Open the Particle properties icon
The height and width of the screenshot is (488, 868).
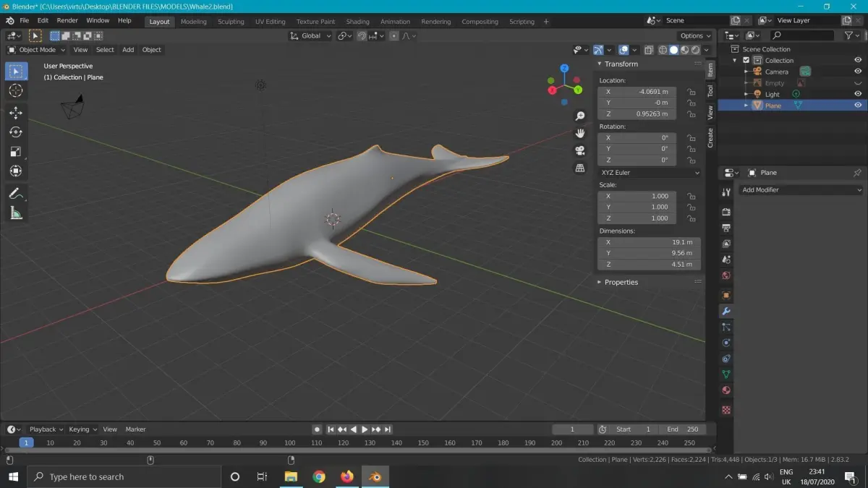click(726, 327)
